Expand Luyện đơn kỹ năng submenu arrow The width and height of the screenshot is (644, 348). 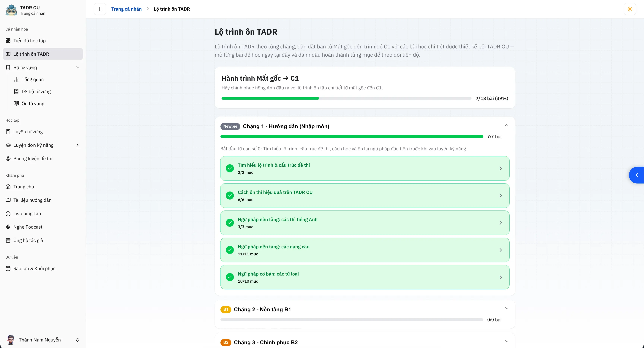pos(78,145)
